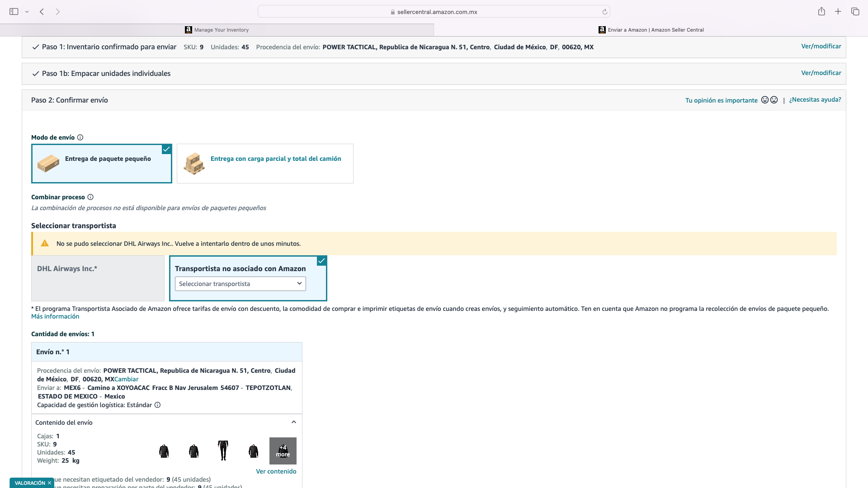Screen dimensions: 868x488
Task: Click Ver/modificar link for Paso 1
Action: tap(821, 46)
